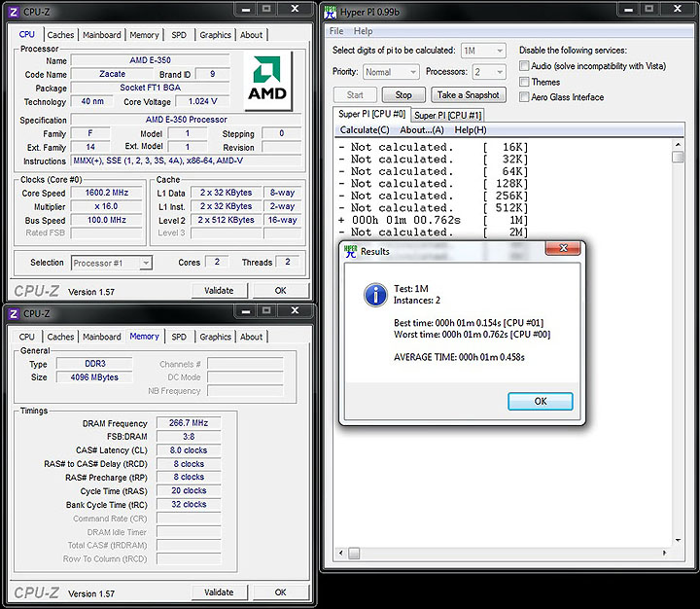Minimize the bottom CPU-Z window

point(246,310)
